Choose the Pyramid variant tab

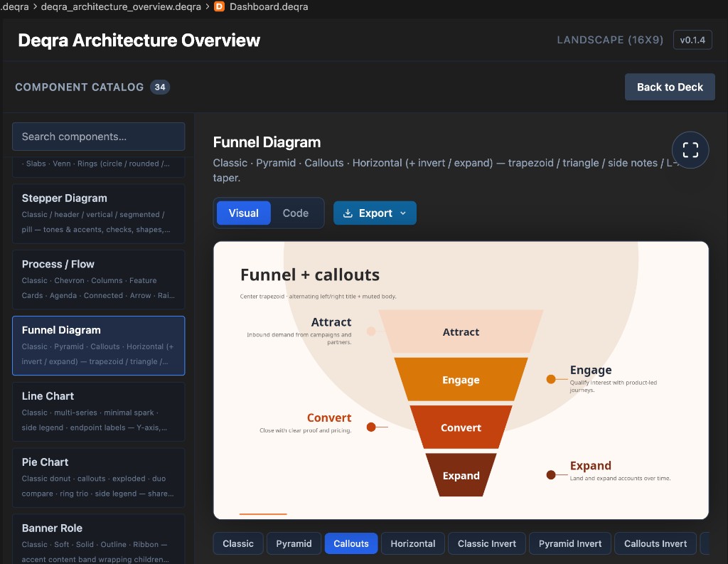[294, 543]
